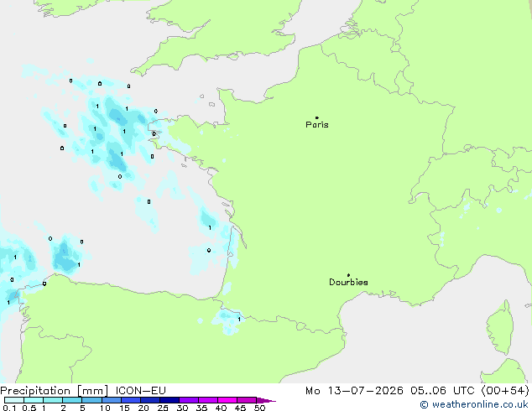
Task: Select the dot marker above Dourbies
Action: click(x=348, y=275)
